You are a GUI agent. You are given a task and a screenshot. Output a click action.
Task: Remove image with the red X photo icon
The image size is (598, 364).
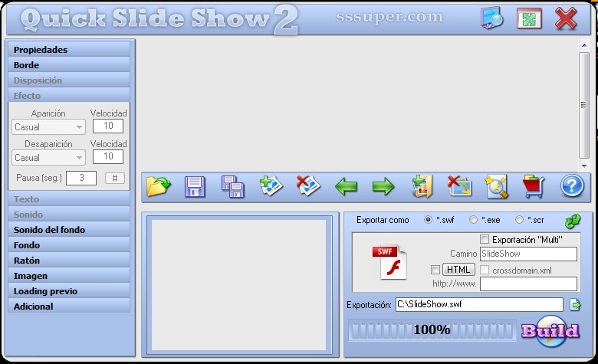[308, 185]
